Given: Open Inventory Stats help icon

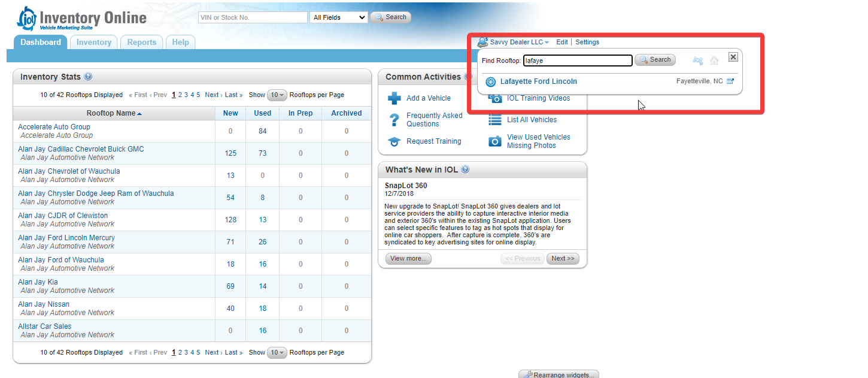Looking at the screenshot, I should click(x=88, y=77).
